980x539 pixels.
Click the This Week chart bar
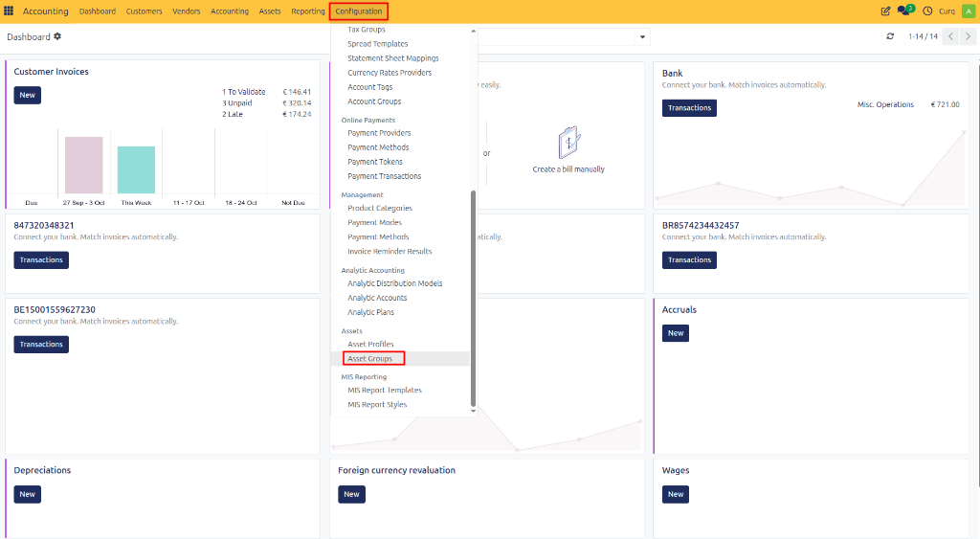click(136, 170)
